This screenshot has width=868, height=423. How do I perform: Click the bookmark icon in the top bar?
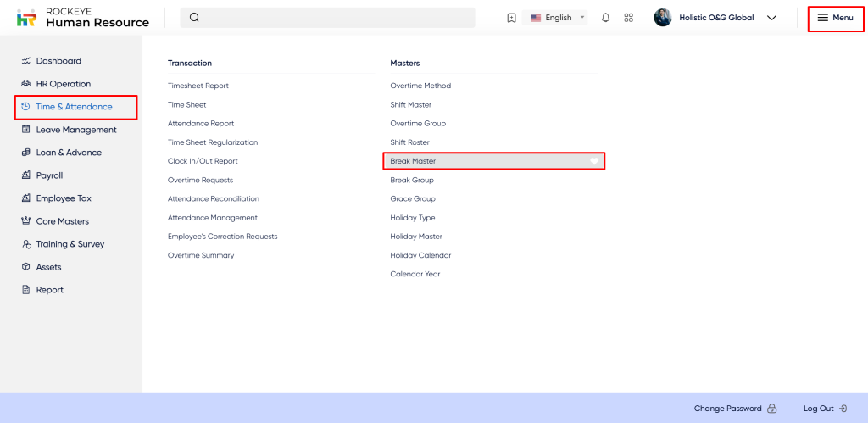tap(511, 18)
